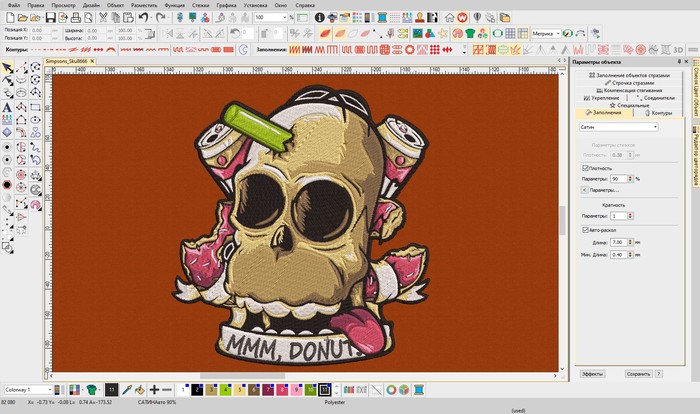This screenshot has width=700, height=414.
Task: Toggle the Плотность checkbox
Action: pos(584,168)
